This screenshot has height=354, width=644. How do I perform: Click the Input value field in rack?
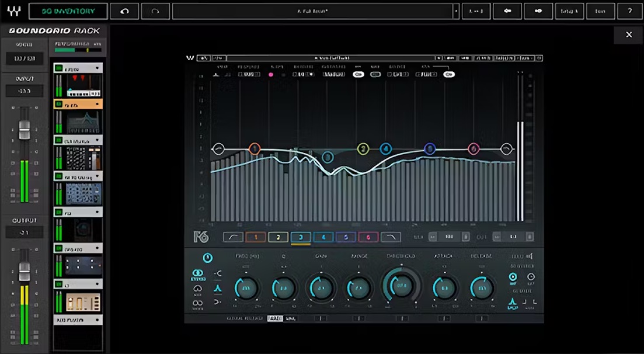click(25, 91)
